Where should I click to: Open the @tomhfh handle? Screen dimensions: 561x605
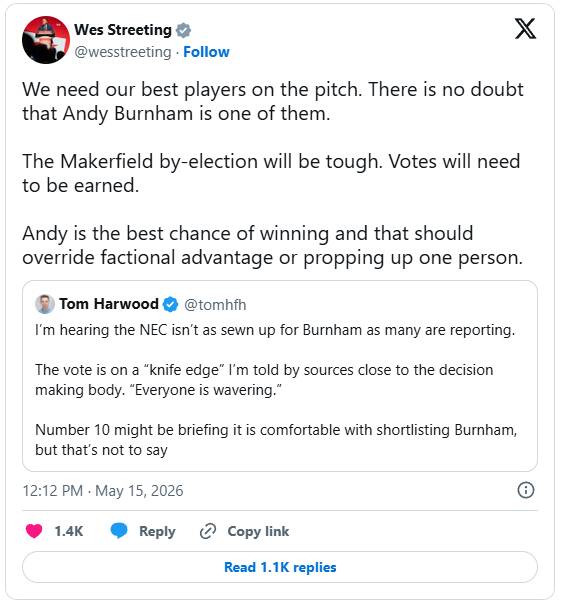click(x=215, y=305)
